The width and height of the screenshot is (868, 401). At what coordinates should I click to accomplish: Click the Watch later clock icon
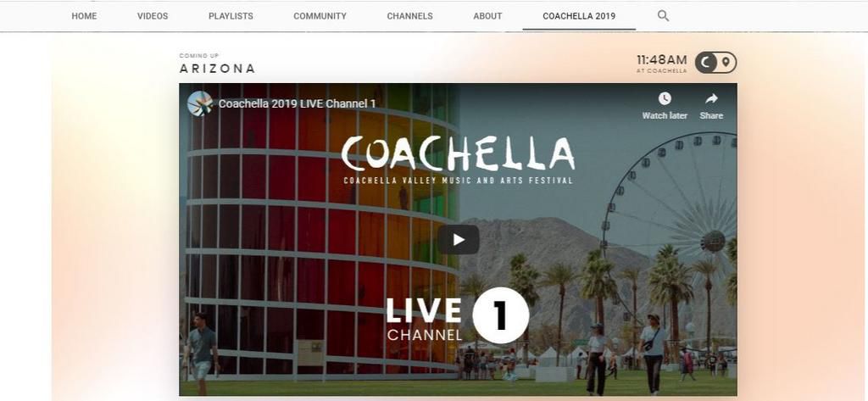click(x=665, y=98)
